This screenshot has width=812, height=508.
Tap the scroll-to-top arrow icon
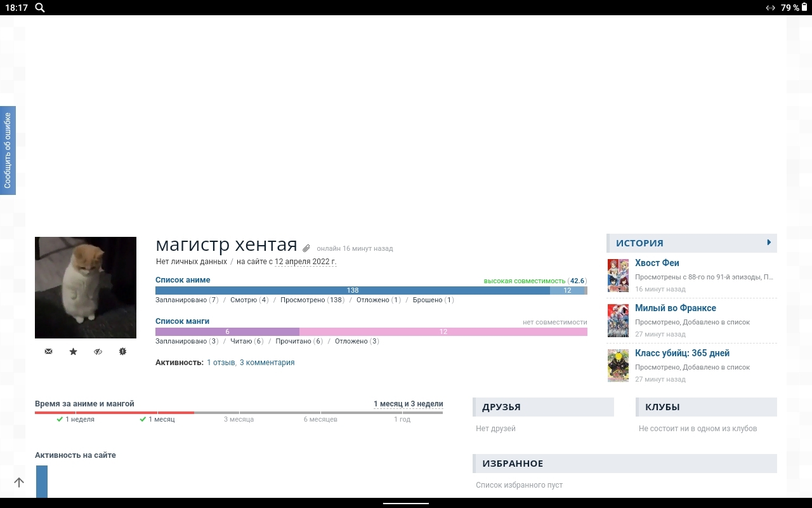coord(19,483)
